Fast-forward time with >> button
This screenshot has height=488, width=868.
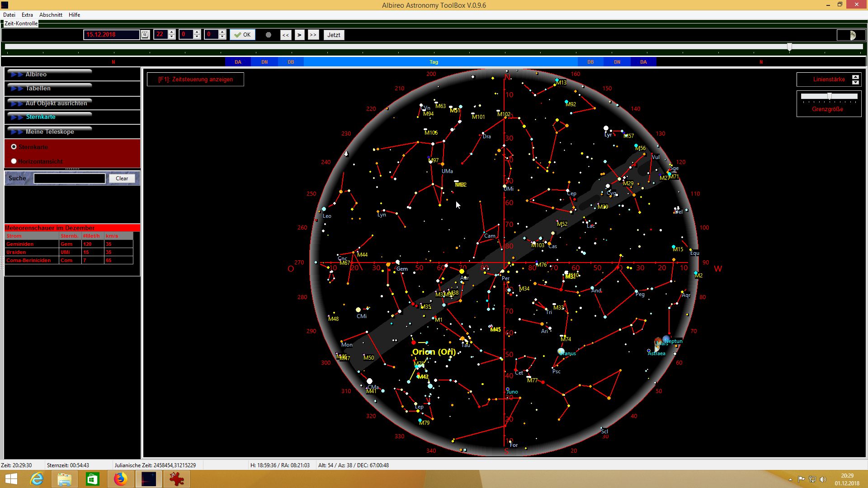tap(313, 35)
